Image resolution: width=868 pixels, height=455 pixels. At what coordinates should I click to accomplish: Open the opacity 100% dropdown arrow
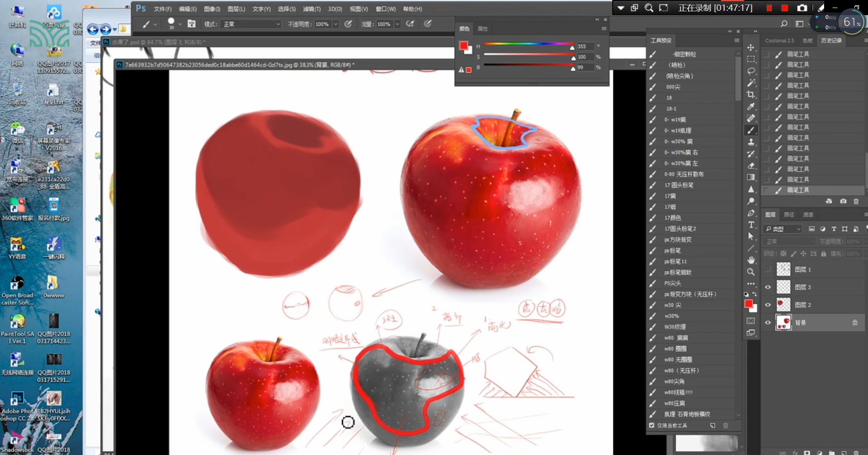click(336, 24)
